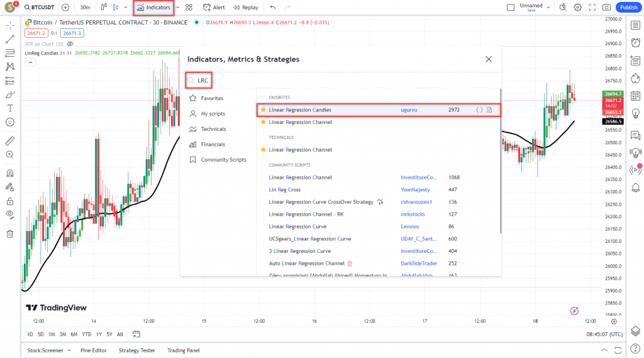The height and width of the screenshot is (358, 644).
Task: Expand the chart style dropdown arrow
Action: 126,8
